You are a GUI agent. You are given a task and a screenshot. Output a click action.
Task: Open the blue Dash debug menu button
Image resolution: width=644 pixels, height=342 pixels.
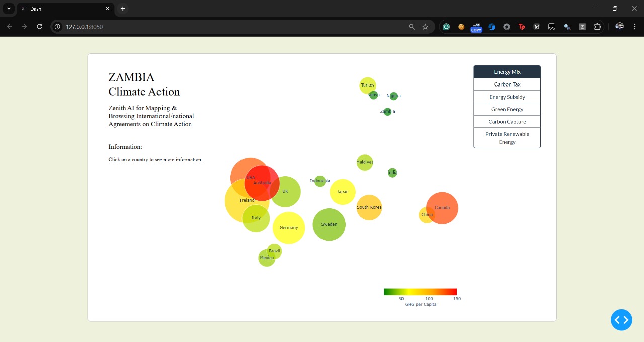pyautogui.click(x=621, y=320)
